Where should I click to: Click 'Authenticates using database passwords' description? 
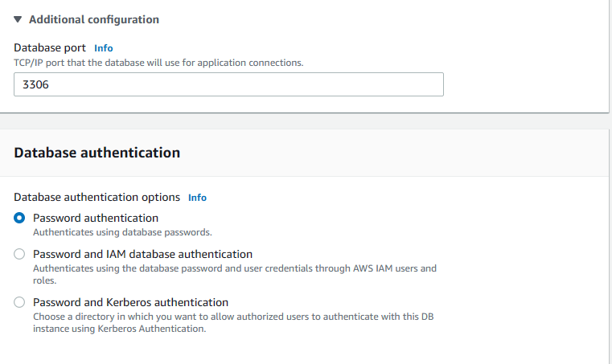click(x=121, y=231)
